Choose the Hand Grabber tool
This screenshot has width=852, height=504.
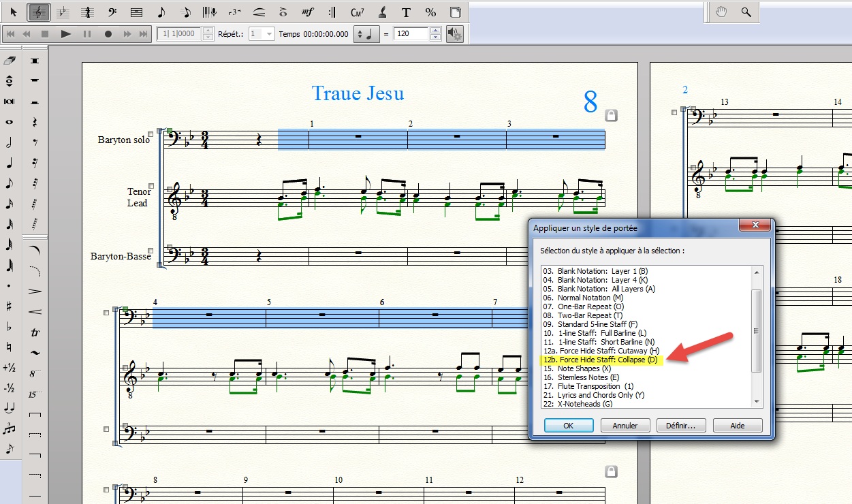pos(721,12)
